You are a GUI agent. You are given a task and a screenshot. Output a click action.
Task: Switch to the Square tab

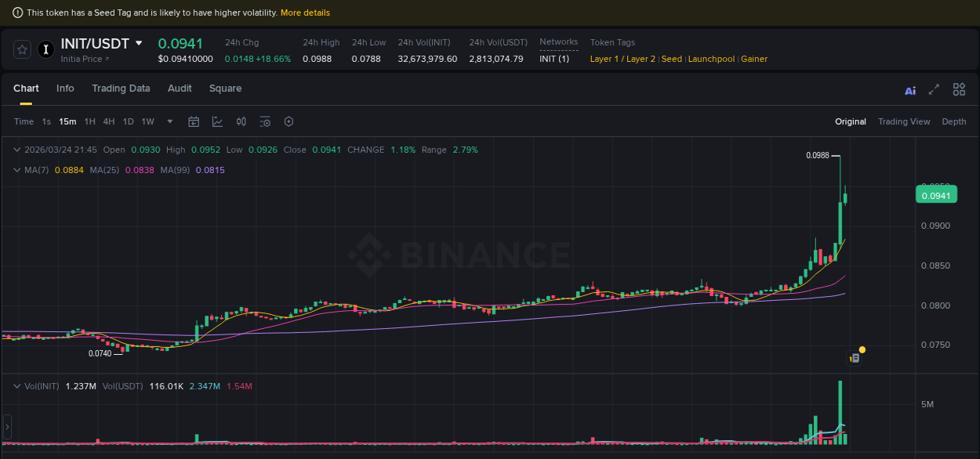225,89
